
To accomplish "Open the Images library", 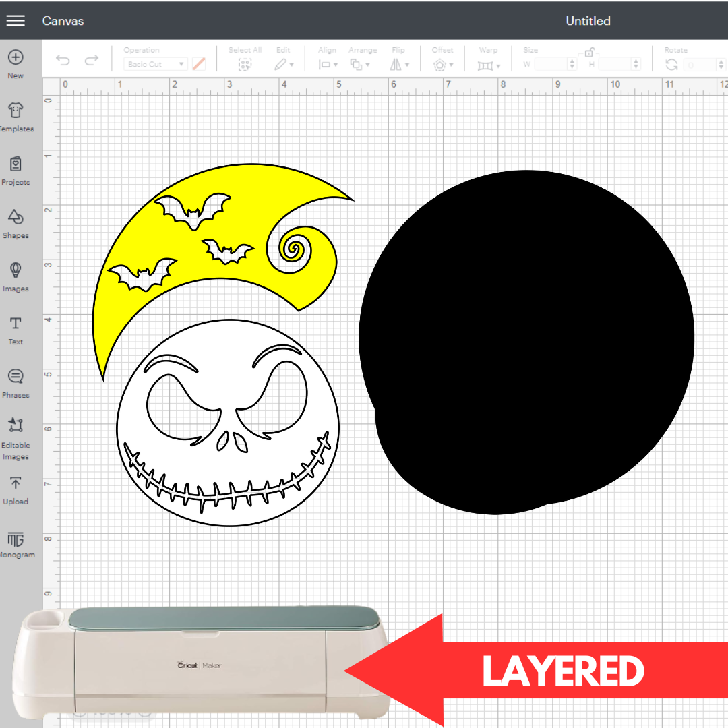I will click(x=16, y=277).
